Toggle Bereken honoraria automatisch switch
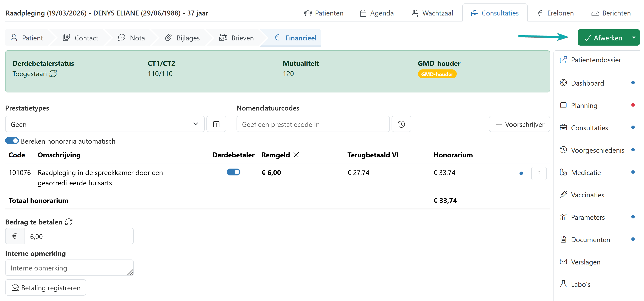Image resolution: width=644 pixels, height=301 pixels. [x=12, y=141]
